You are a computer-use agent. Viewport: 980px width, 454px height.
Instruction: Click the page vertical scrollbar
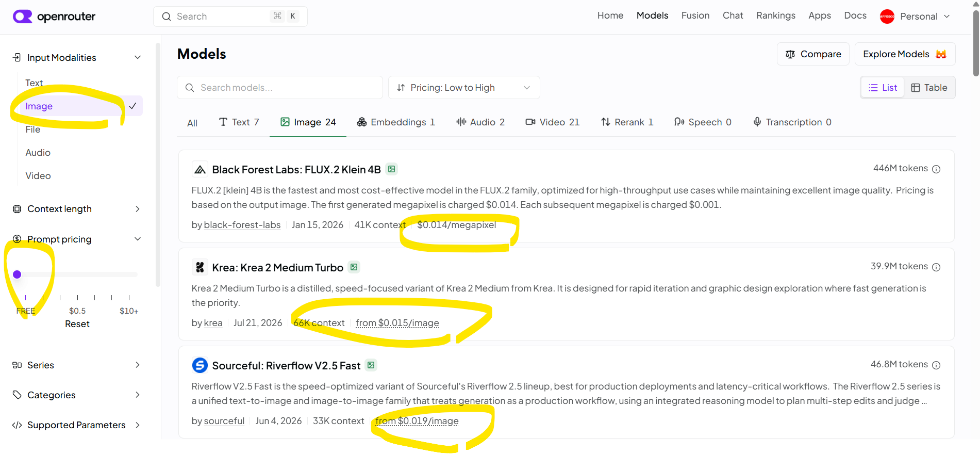[x=975, y=44]
